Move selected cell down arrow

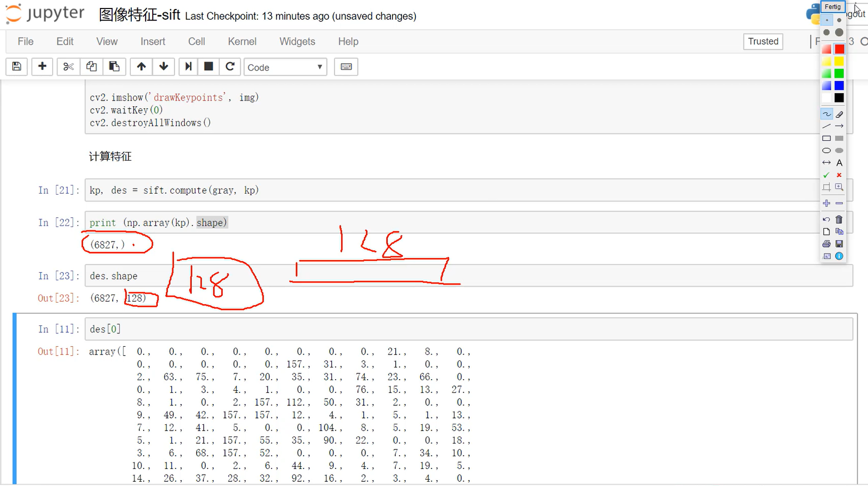tap(164, 66)
